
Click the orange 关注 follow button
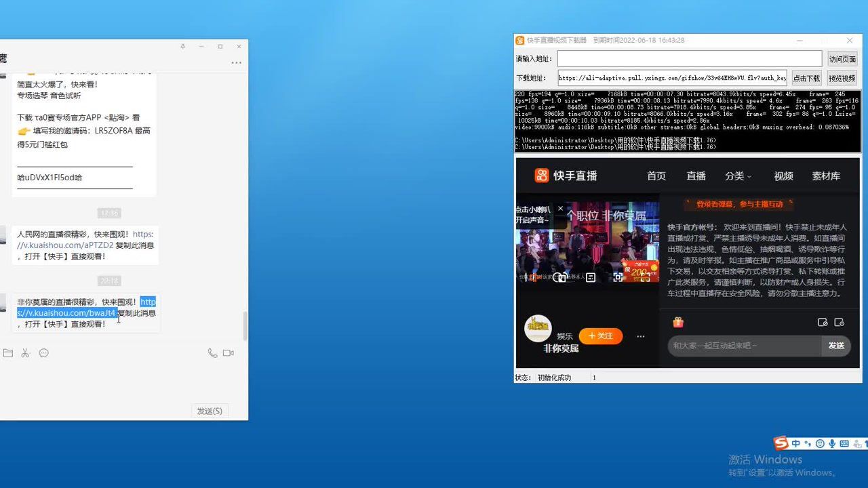click(601, 336)
